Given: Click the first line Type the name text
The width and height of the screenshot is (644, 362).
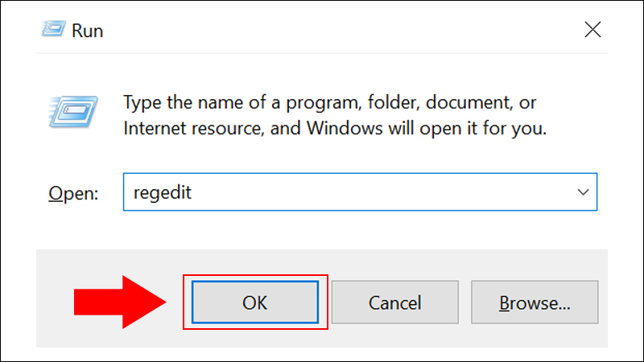Looking at the screenshot, I should coord(329,103).
